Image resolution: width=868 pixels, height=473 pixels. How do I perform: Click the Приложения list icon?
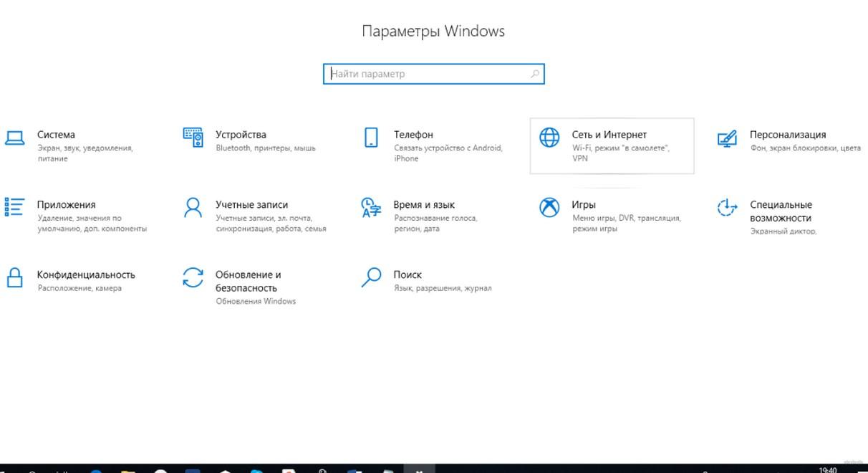(14, 207)
